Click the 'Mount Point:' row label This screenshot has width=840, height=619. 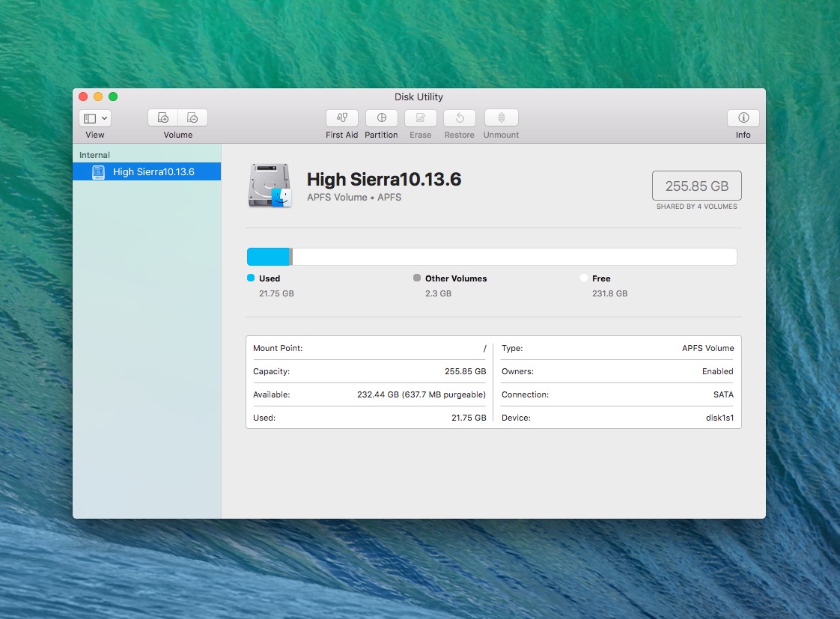(278, 348)
